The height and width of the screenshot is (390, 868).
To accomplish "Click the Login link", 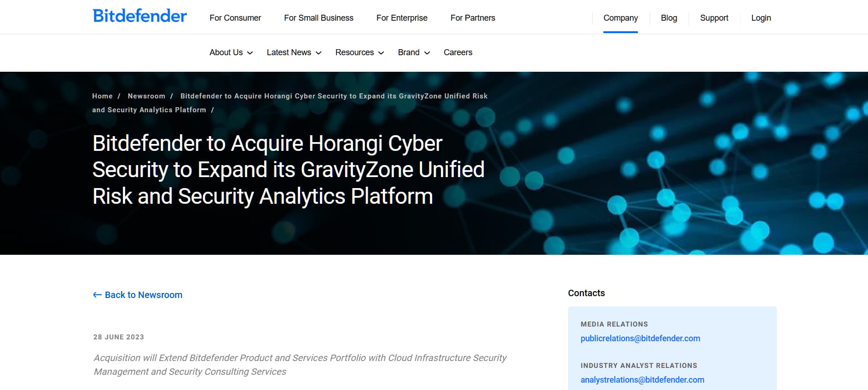I will click(761, 18).
